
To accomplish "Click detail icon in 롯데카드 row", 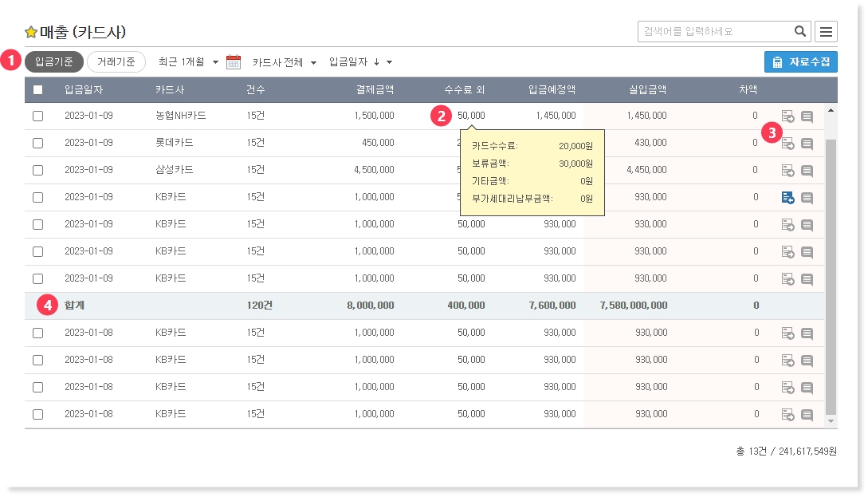I will 787,144.
